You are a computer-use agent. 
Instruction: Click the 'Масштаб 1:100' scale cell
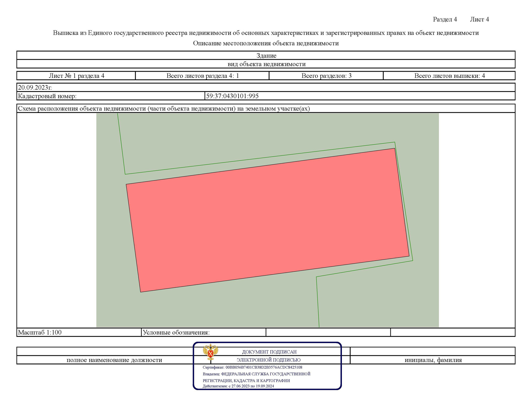[x=40, y=332]
